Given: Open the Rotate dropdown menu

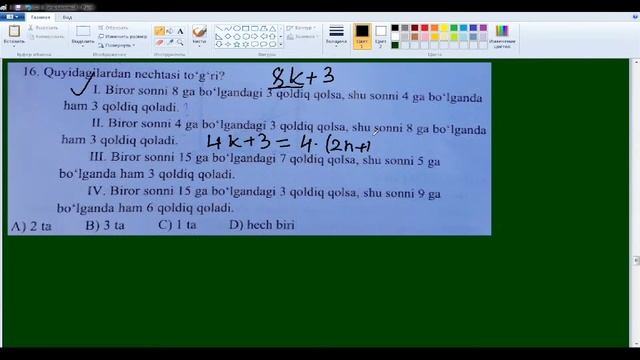Looking at the screenshot, I should click(x=117, y=45).
